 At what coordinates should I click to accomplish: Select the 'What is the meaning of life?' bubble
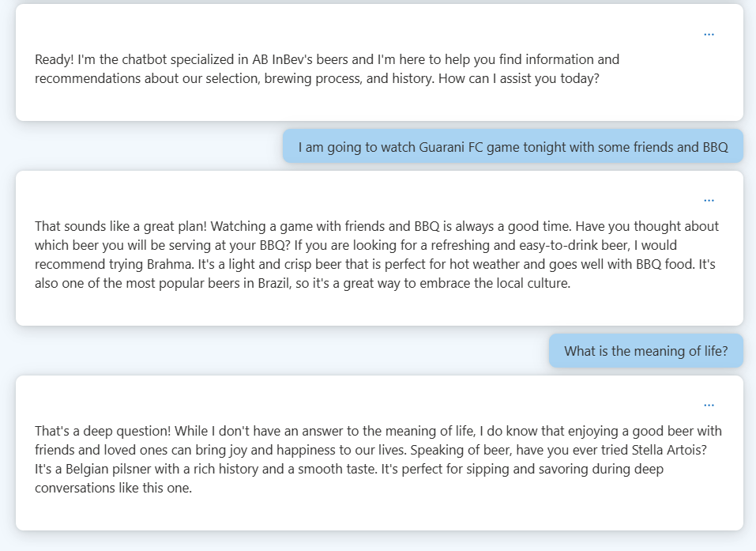645,351
